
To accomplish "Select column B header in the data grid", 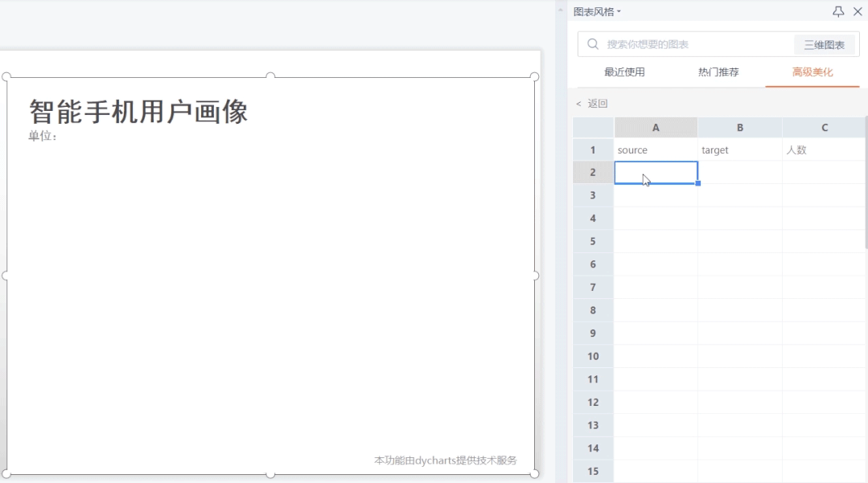I will 739,127.
